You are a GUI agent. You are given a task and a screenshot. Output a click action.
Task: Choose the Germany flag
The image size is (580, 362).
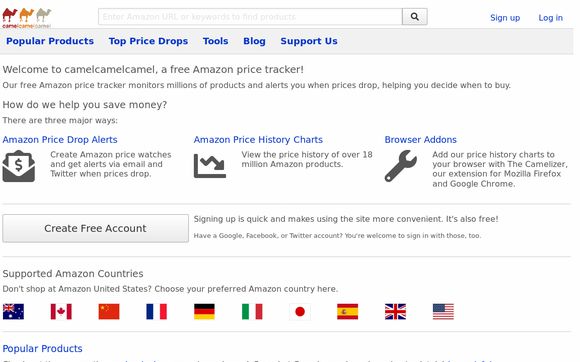coord(204,312)
